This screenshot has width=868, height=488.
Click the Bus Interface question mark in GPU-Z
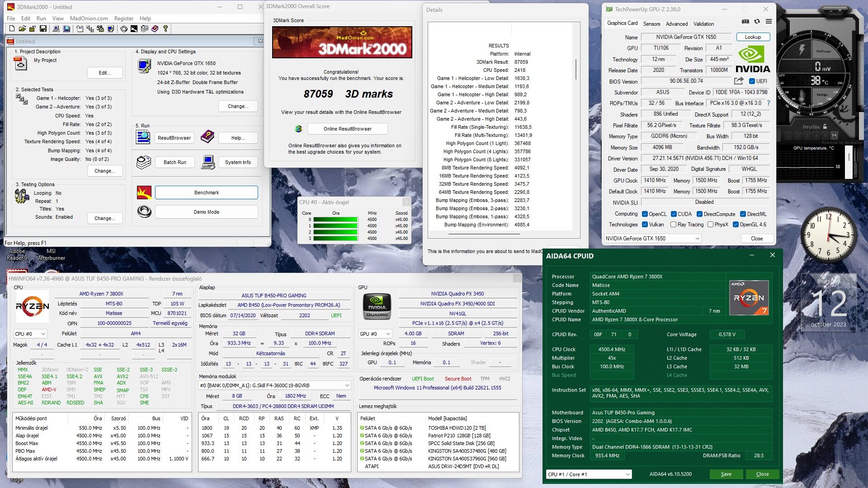click(769, 103)
